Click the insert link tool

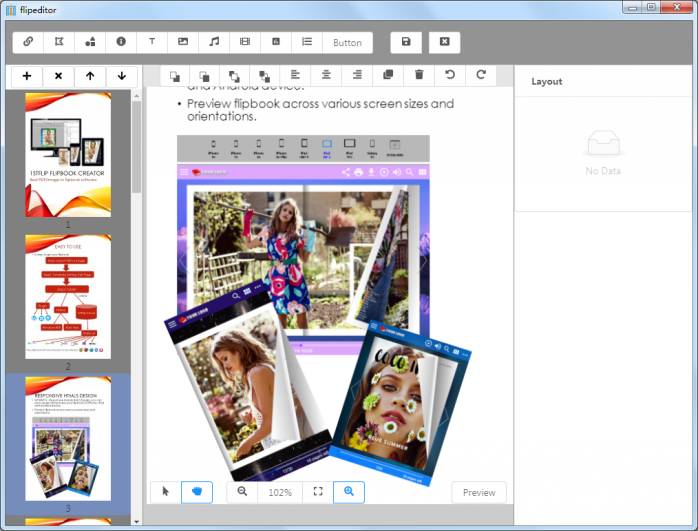(x=28, y=42)
